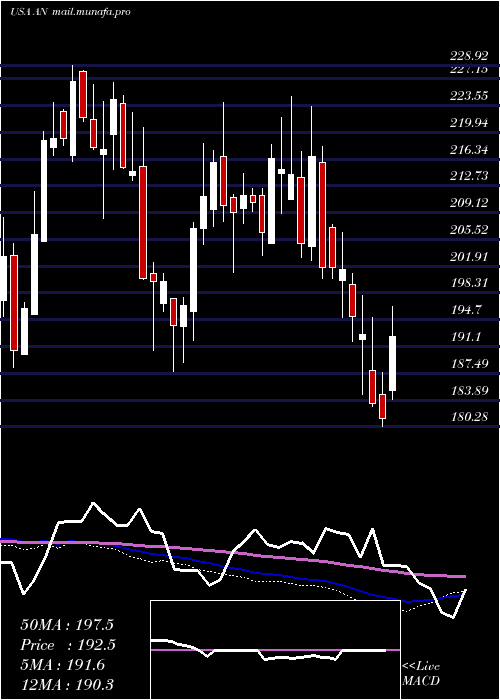Image resolution: width=500 pixels, height=700 pixels.
Task: Click the 201.91 price label
Action: pyautogui.click(x=469, y=257)
